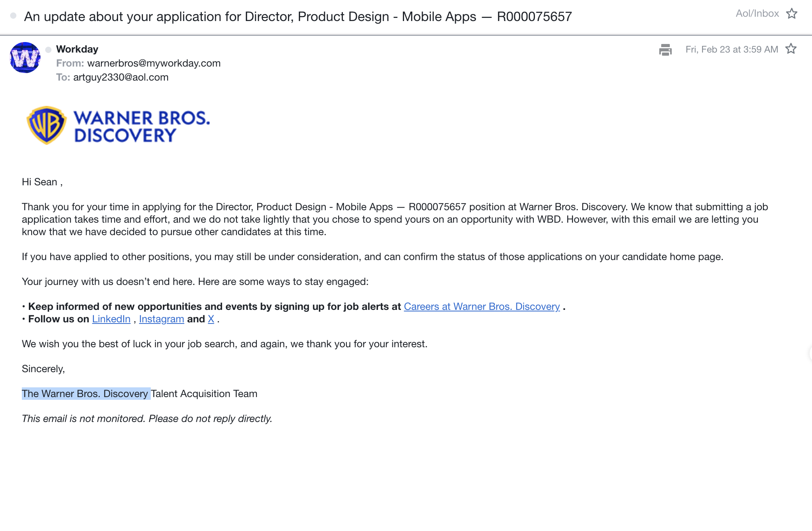Image resolution: width=812 pixels, height=531 pixels.
Task: Click the unread dot next to the Workday sender
Action: (x=48, y=49)
